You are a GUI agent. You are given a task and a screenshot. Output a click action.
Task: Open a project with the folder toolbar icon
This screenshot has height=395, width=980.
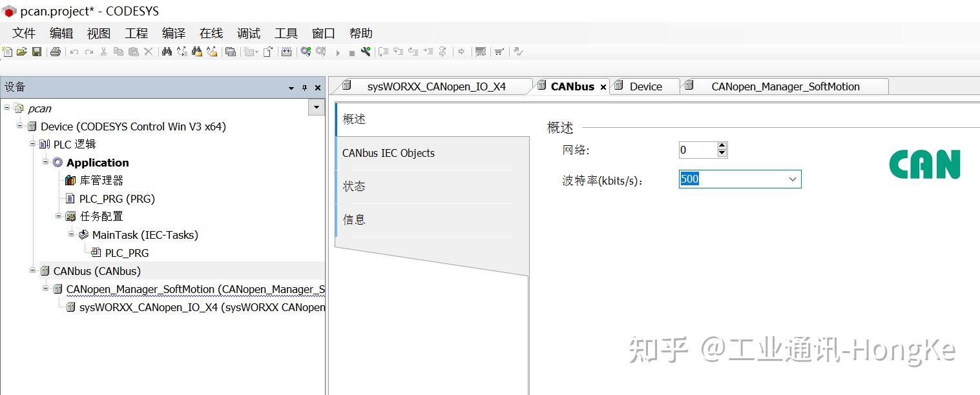point(21,52)
